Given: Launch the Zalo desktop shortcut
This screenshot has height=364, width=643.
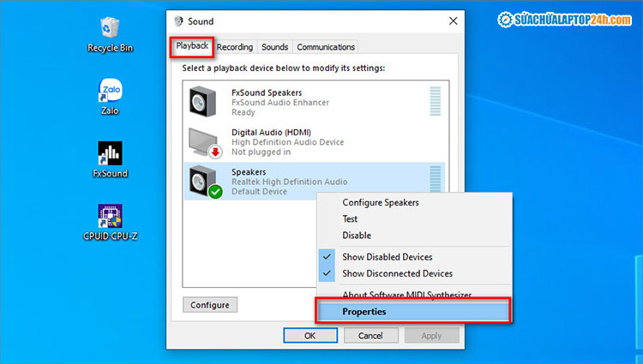Looking at the screenshot, I should click(109, 92).
